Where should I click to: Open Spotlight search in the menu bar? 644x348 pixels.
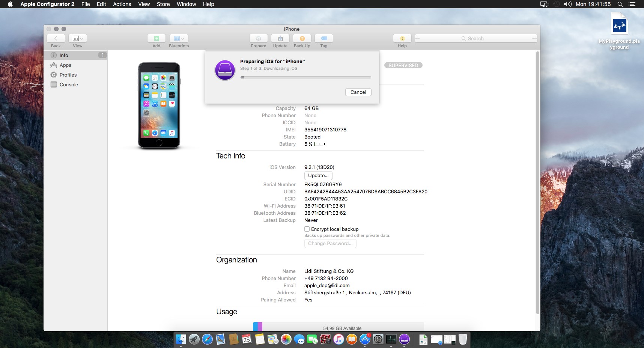(x=620, y=4)
